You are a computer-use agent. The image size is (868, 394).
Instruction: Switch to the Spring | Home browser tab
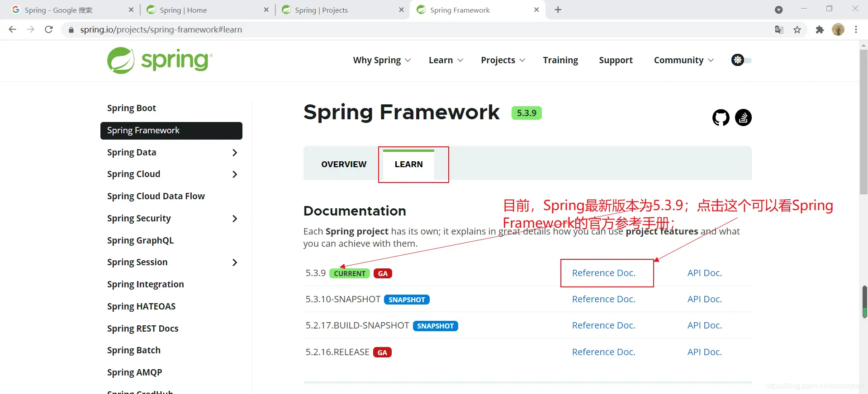pos(207,10)
